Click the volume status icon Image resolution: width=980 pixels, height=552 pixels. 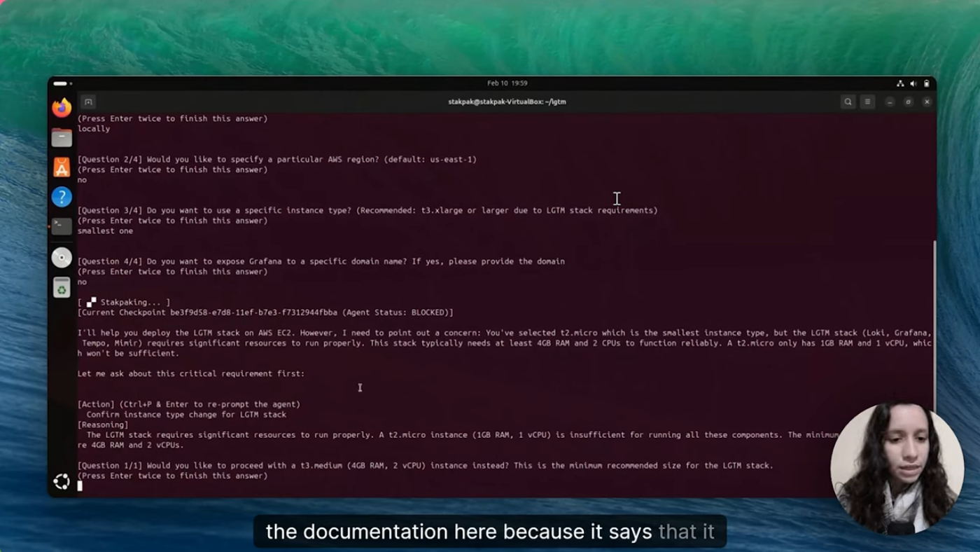coord(913,83)
